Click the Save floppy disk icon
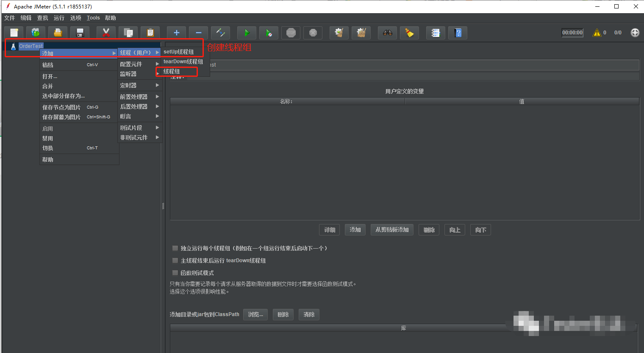Viewport: 644px width, 353px height. click(80, 33)
